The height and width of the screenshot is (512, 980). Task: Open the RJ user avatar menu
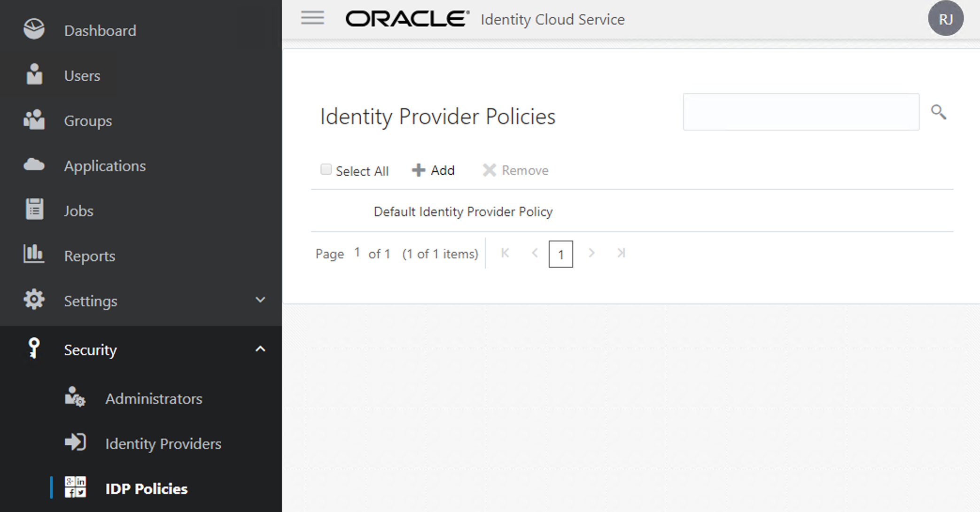[x=945, y=19]
